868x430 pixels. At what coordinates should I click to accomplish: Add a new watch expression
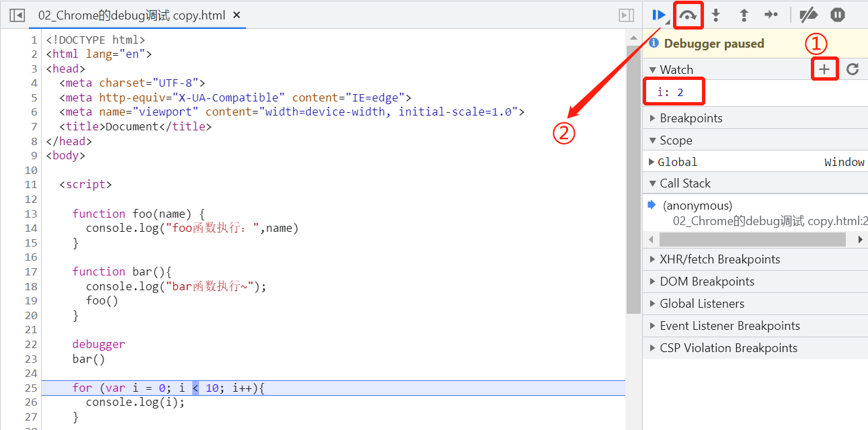(x=824, y=69)
